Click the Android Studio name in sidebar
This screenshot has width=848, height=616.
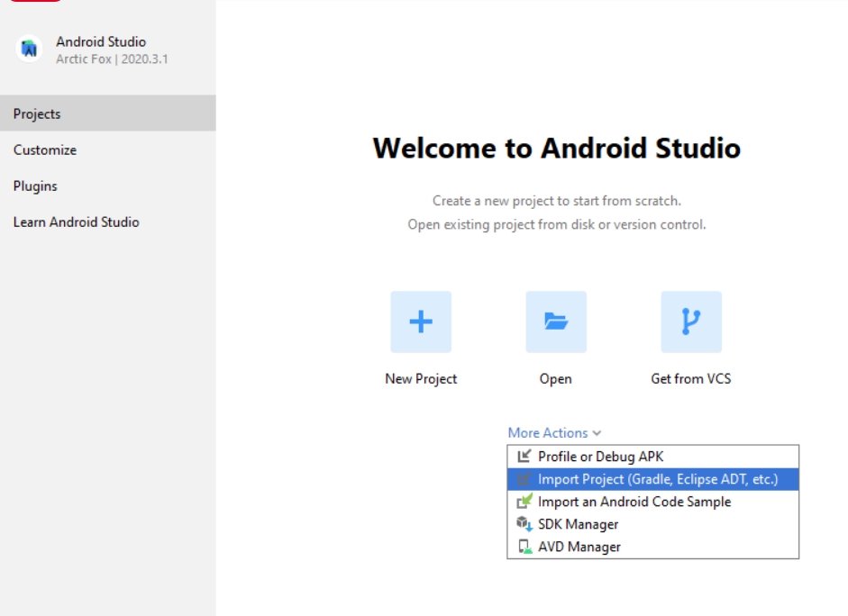pos(101,42)
